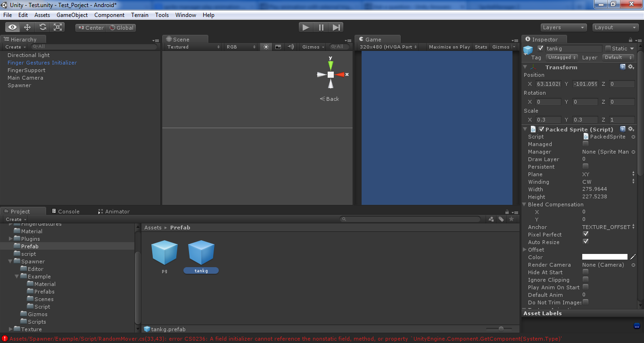644x343 pixels.
Task: Click the Project favorites star icon
Action: [511, 219]
